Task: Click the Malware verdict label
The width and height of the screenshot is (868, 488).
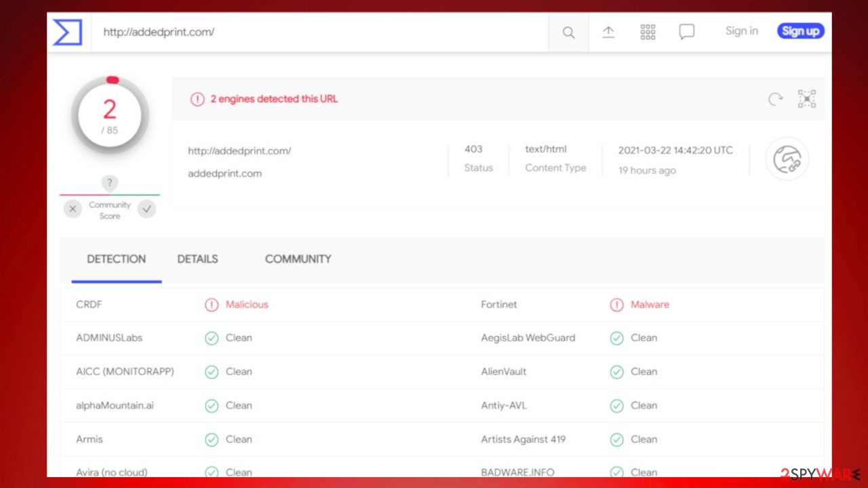Action: [650, 304]
